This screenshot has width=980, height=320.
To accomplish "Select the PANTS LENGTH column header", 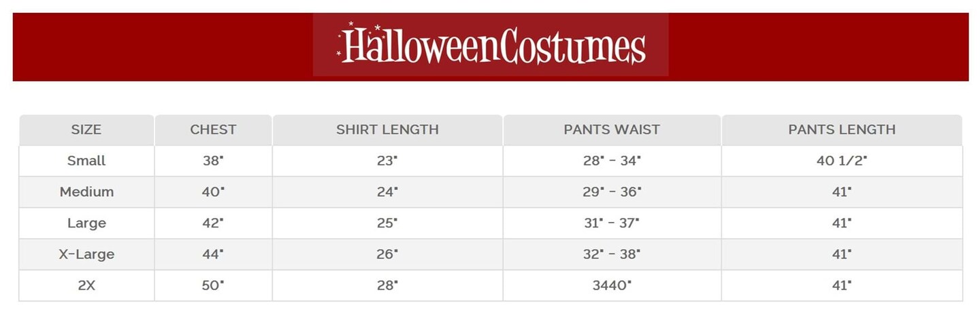I will pos(842,129).
